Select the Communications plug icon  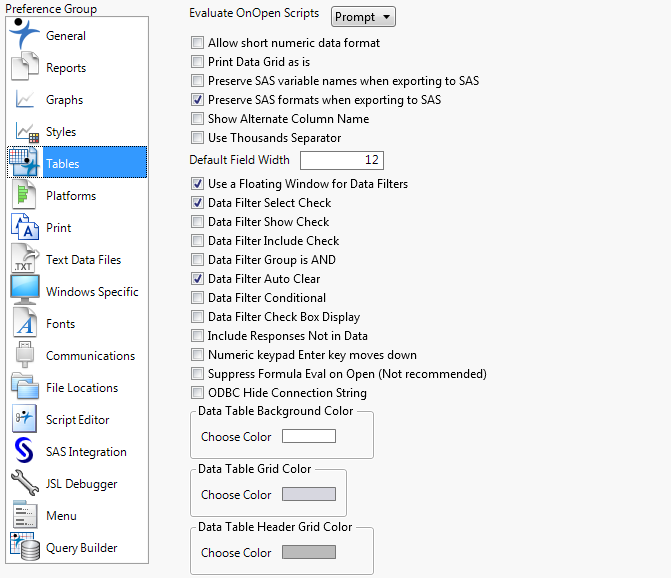click(x=25, y=356)
